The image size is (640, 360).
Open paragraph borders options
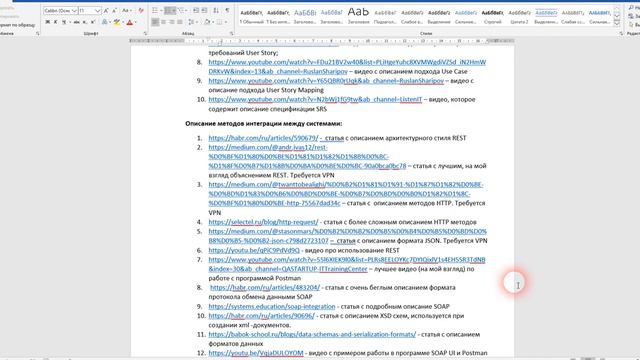click(219, 22)
